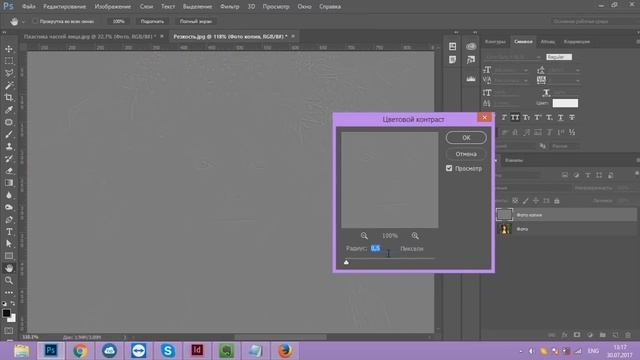Image resolution: width=640 pixels, height=360 pixels.
Task: Select the Crop tool
Action: (9, 98)
